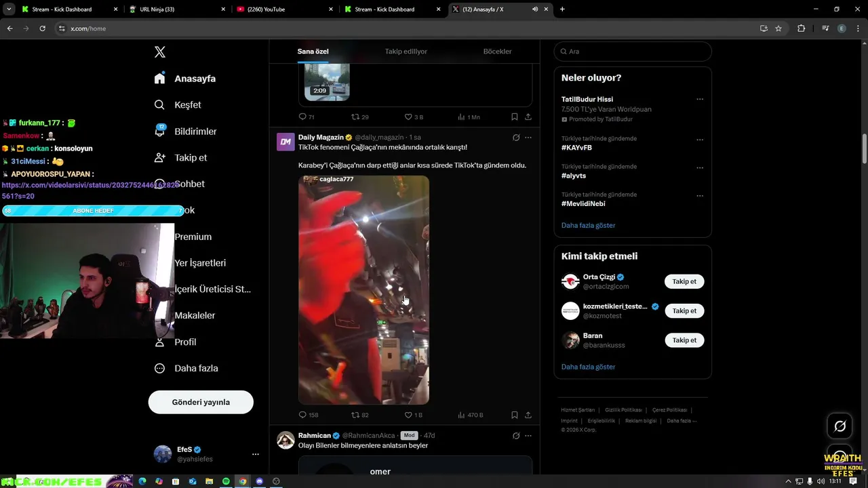Screen dimensions: 868x488
Task: Open Takip et in the sidebar
Action: (x=180, y=158)
